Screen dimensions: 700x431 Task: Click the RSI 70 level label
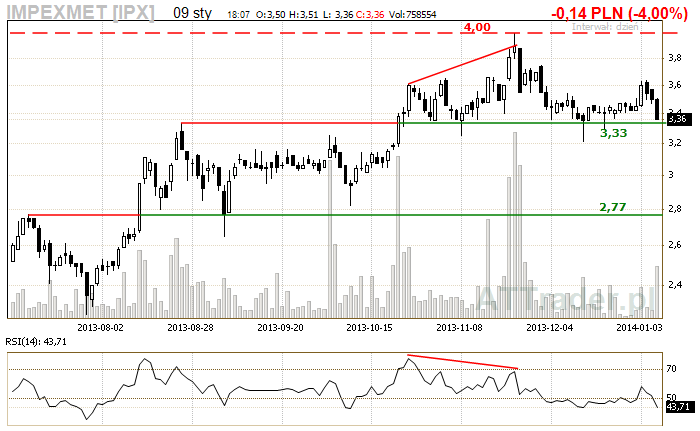point(671,369)
